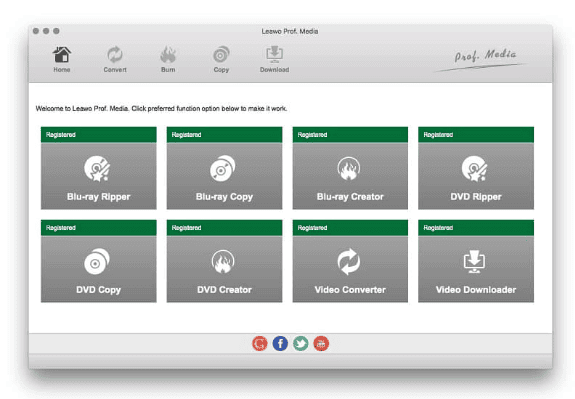
Task: Click Registered banner above Video Downloader
Action: point(476,228)
